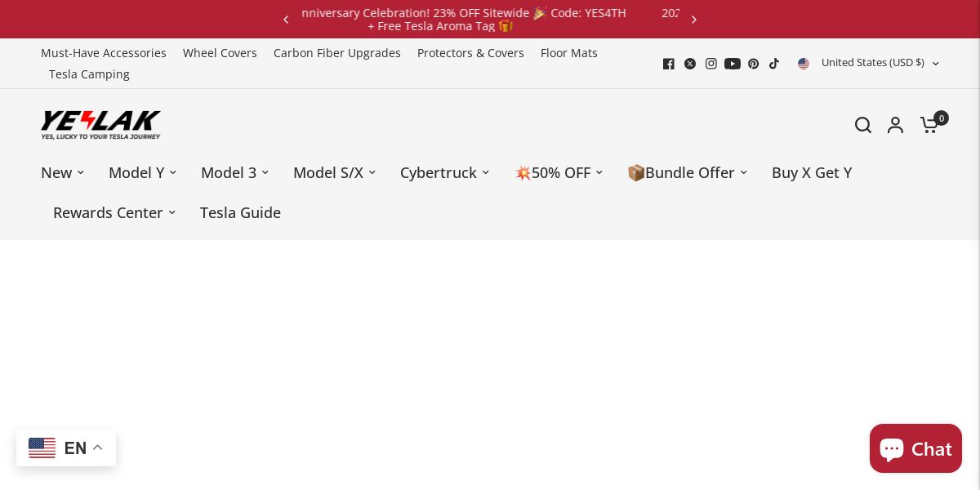
Task: Click the Anniversary Celebration 23% OFF announcement
Action: pyautogui.click(x=464, y=20)
